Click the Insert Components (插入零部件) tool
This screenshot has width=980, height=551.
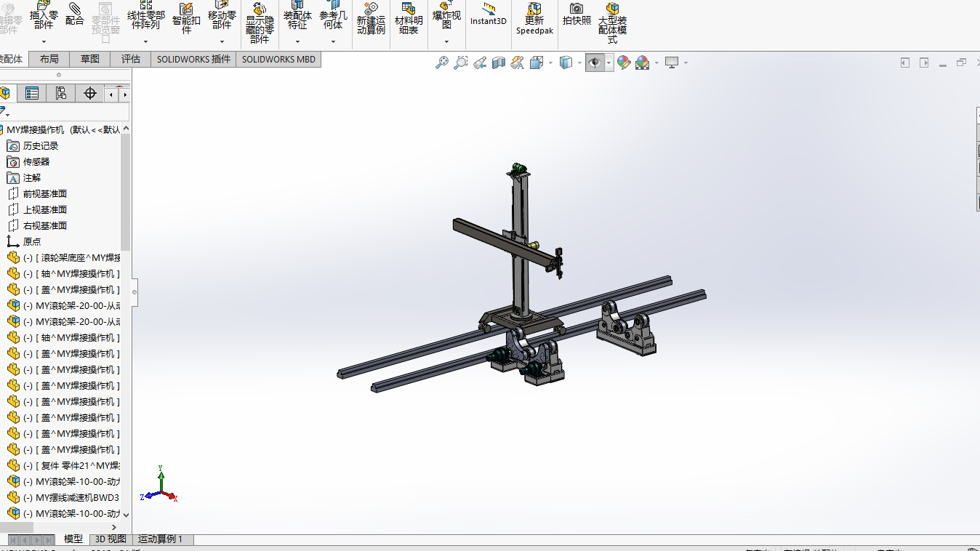point(44,15)
